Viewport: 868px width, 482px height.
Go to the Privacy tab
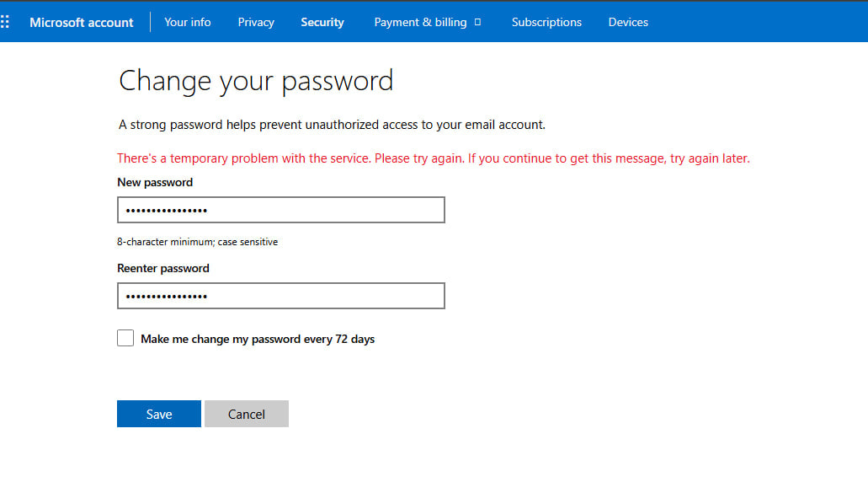click(x=256, y=22)
